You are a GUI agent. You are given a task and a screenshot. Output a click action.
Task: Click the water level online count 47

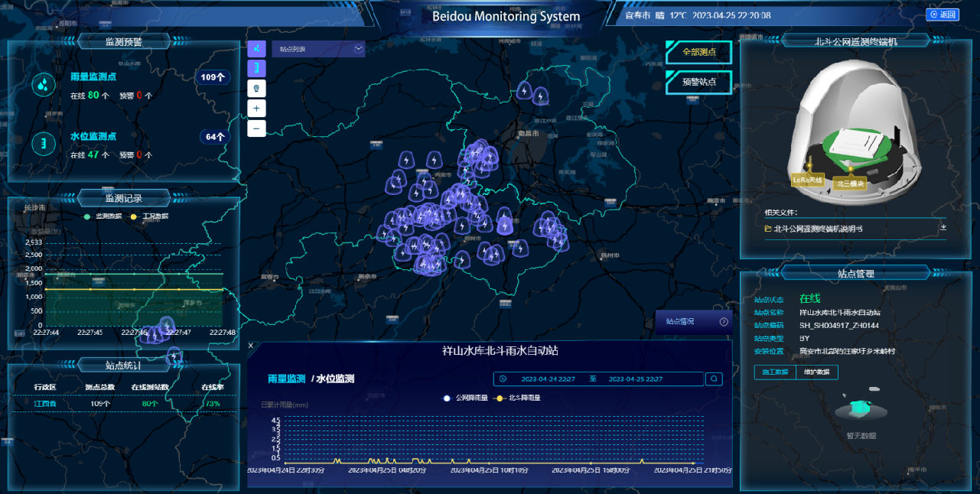point(93,154)
